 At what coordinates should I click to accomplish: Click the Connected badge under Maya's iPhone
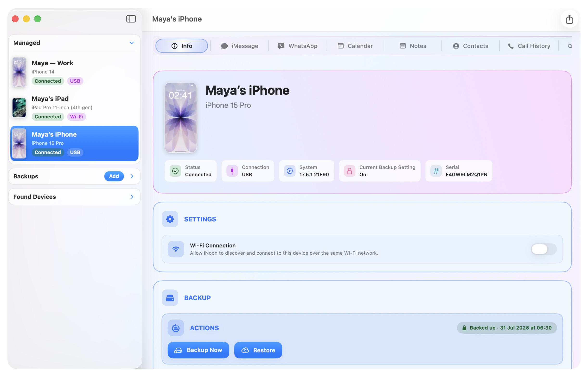pos(48,152)
